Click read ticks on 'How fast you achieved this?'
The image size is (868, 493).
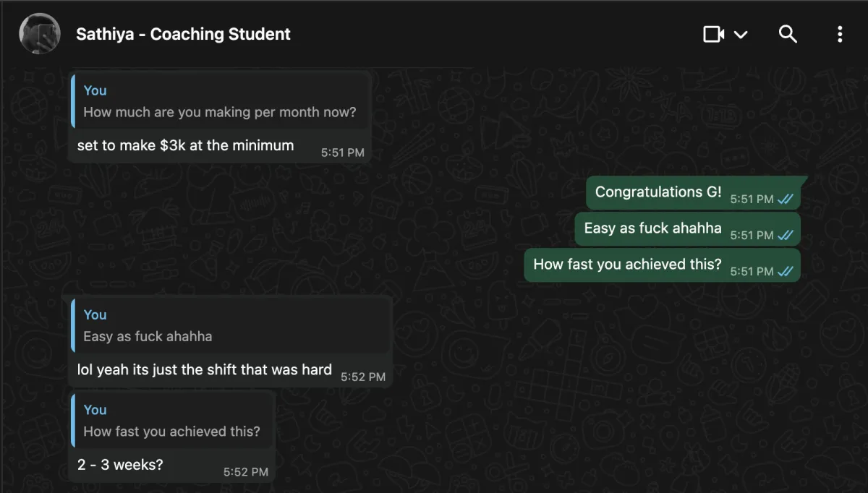786,271
